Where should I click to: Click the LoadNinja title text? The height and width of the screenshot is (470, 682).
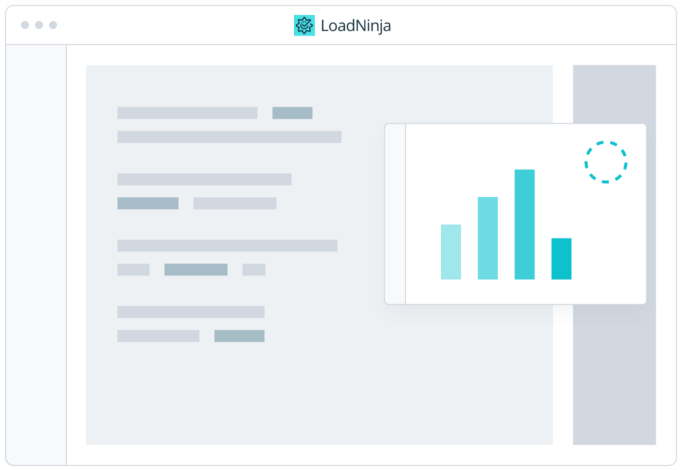[x=356, y=26]
